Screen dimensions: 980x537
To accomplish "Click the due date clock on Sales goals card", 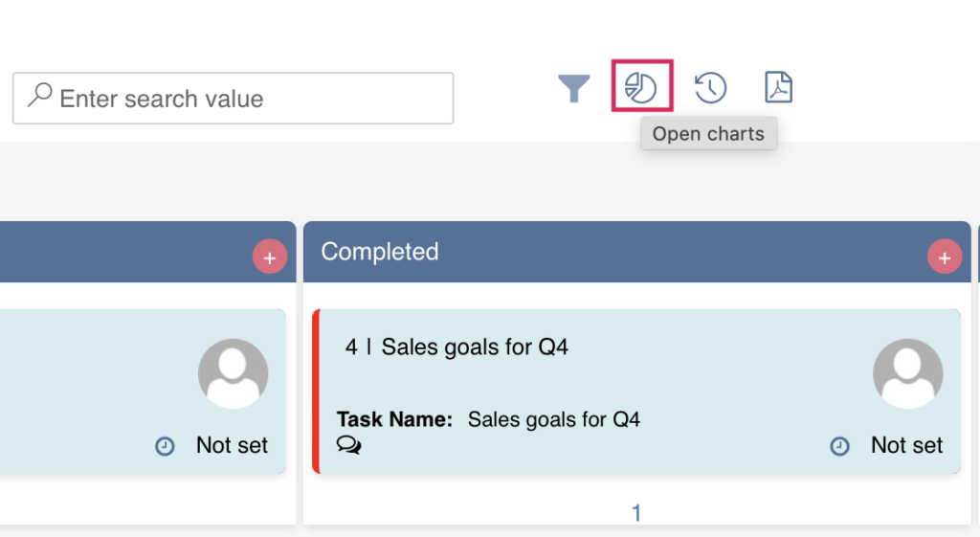I will click(x=839, y=446).
